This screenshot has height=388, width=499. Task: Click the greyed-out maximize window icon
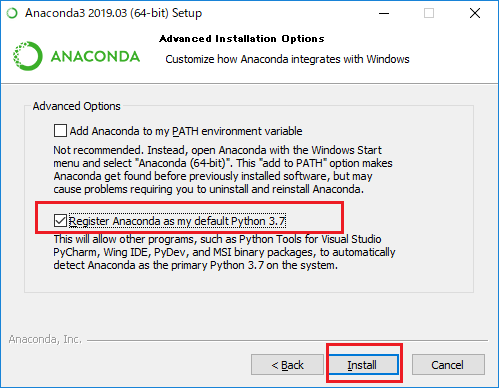click(x=429, y=13)
